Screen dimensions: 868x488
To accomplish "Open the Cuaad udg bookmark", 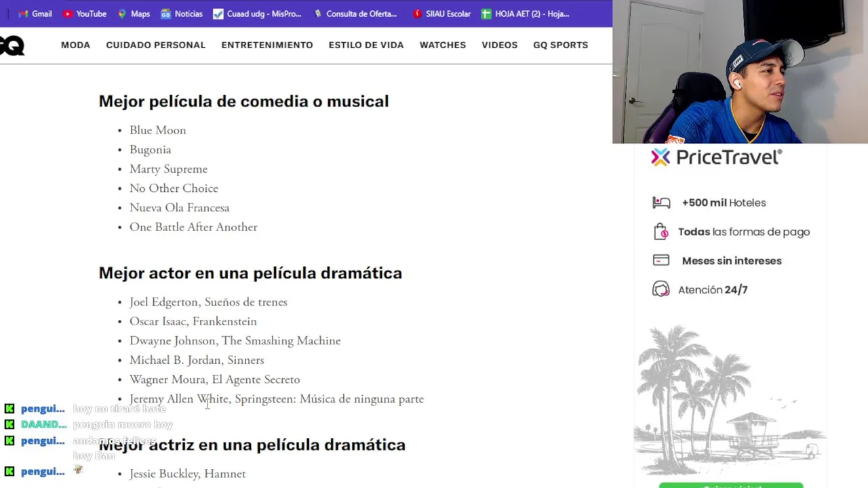I will click(257, 14).
